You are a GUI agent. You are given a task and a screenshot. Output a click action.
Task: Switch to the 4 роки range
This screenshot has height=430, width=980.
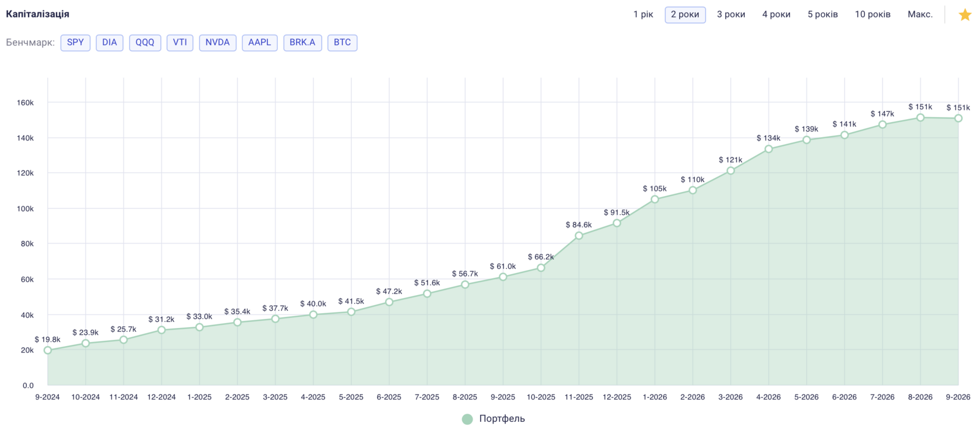point(776,15)
